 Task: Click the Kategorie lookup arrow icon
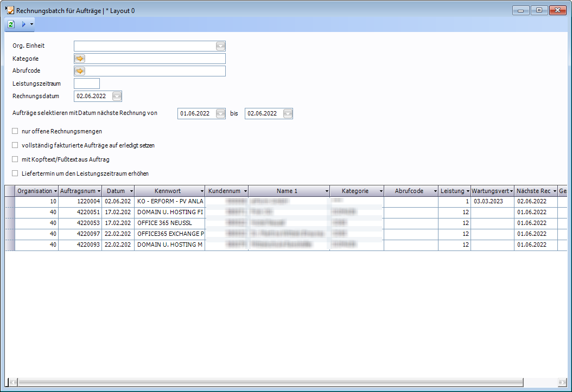click(80, 59)
